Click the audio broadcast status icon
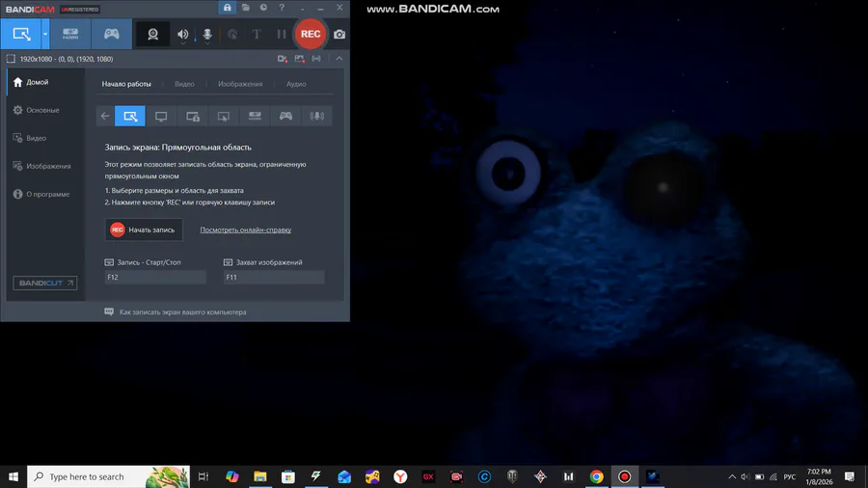 click(x=316, y=59)
